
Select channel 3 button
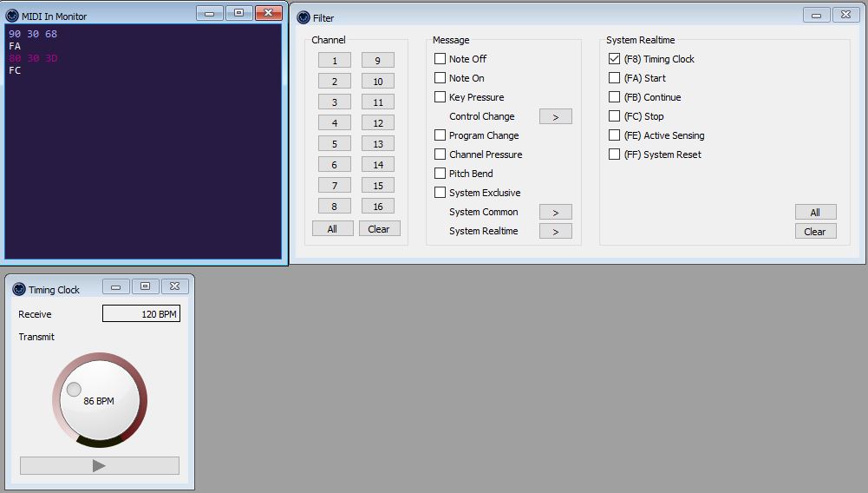point(335,102)
